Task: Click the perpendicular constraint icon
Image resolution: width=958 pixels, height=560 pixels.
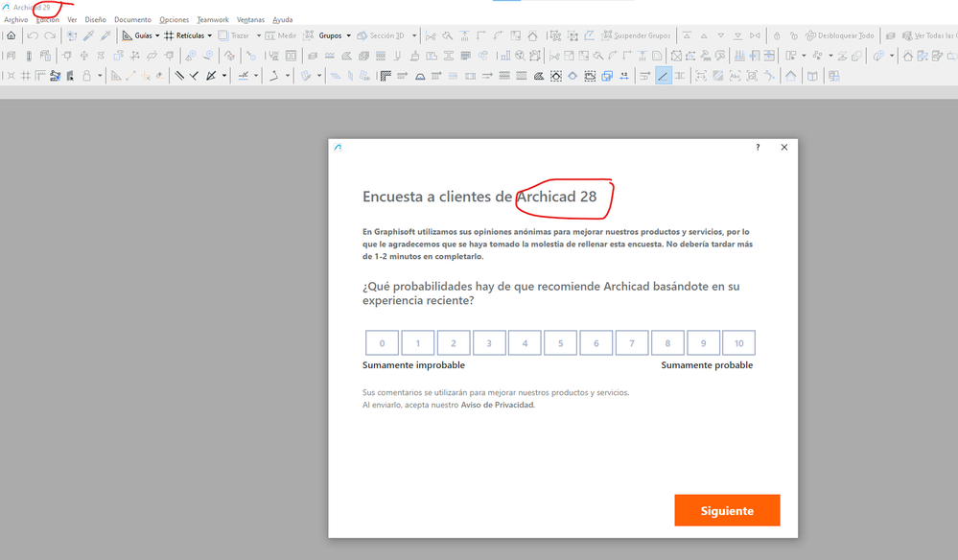Action: point(194,76)
